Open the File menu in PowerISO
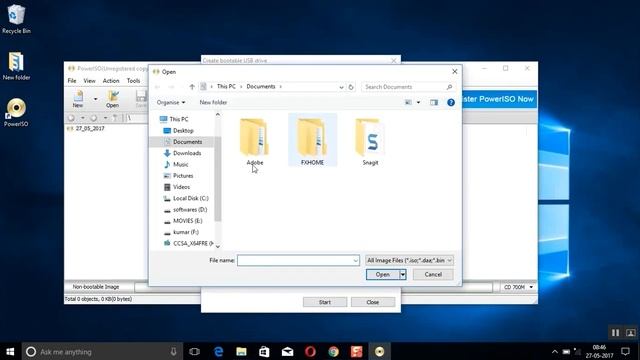This screenshot has height=360, width=640. pyautogui.click(x=72, y=81)
